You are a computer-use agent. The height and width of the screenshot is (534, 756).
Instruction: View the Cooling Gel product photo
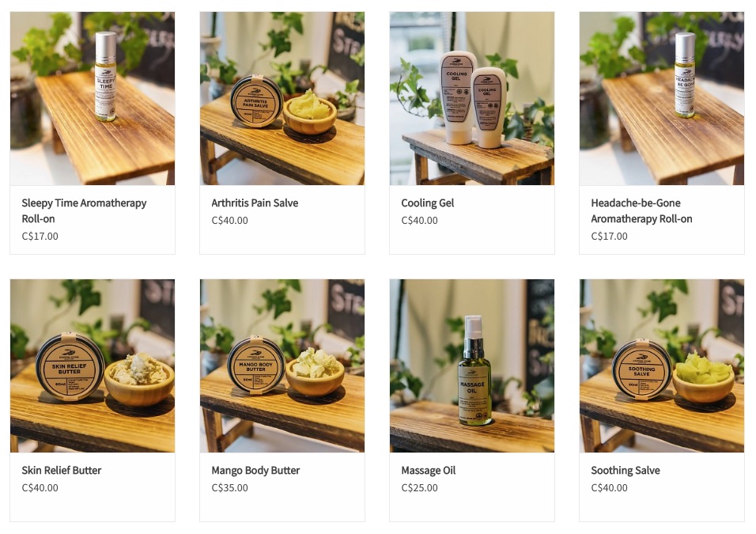coord(472,98)
